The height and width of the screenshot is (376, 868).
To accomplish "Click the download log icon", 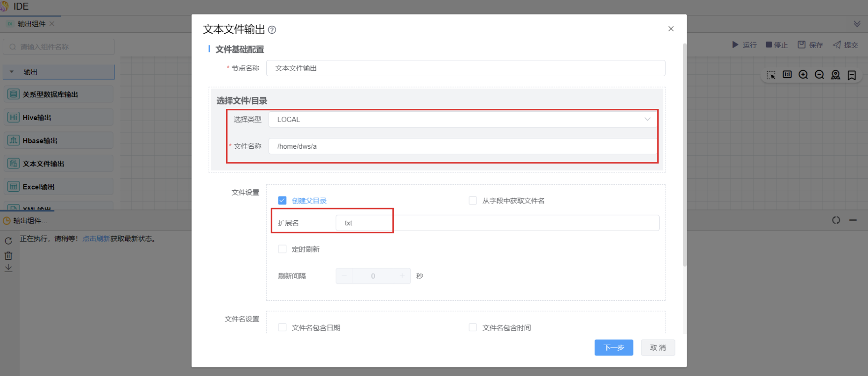I will [8, 268].
